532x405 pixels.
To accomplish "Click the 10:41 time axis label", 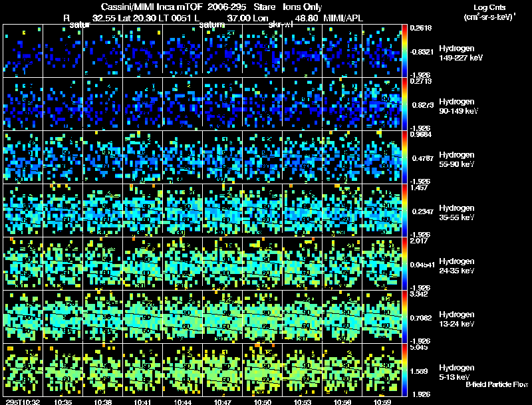I will (x=142, y=402).
